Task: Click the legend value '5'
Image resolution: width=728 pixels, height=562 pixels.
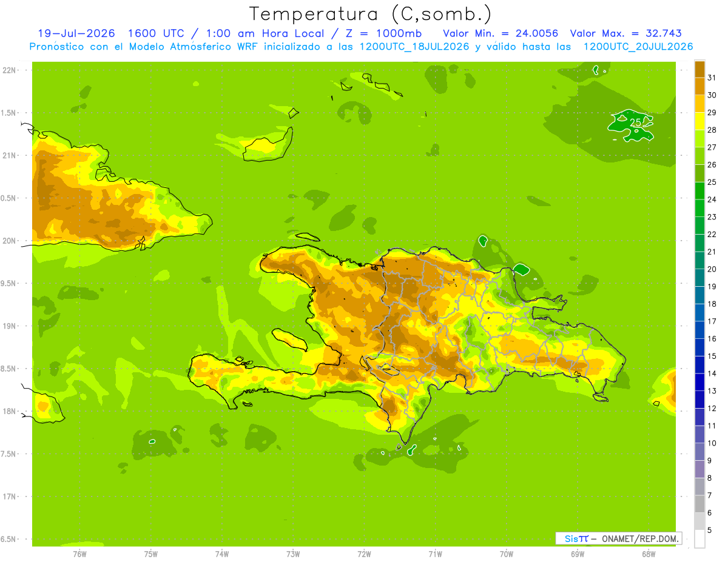Action: click(710, 530)
